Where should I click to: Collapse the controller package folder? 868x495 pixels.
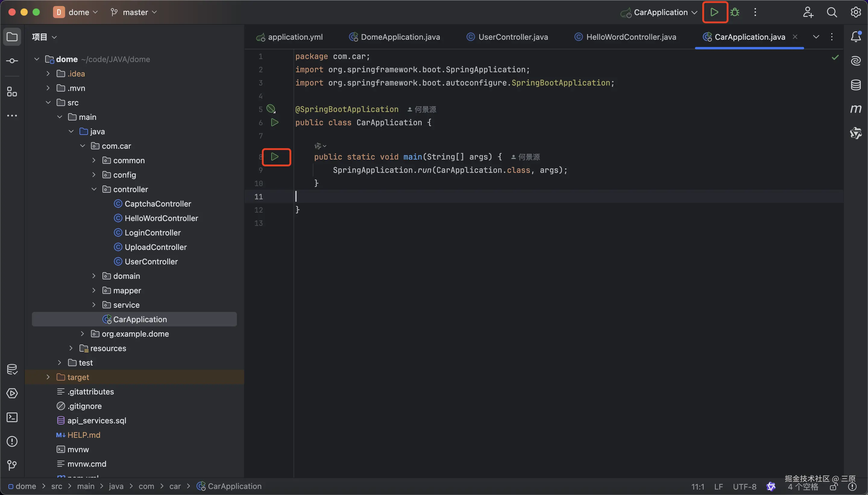coord(94,189)
